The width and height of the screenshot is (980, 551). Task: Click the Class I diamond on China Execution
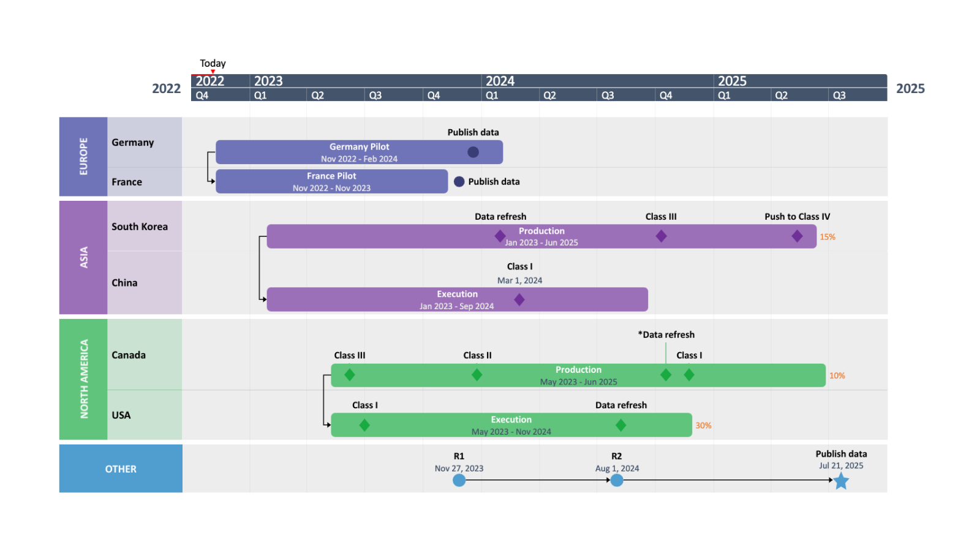[x=519, y=299]
